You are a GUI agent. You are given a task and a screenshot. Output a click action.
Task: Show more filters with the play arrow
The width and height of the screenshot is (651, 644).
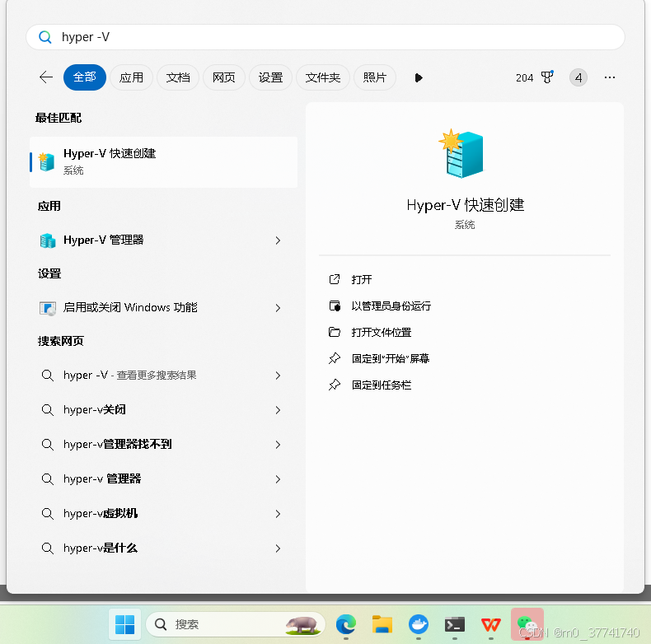tap(419, 77)
